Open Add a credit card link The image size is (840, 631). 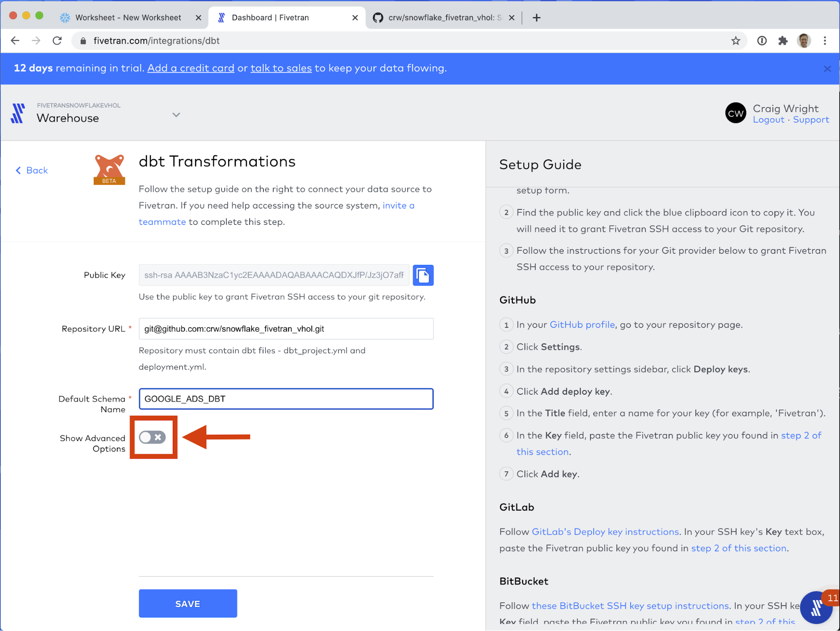pyautogui.click(x=191, y=68)
